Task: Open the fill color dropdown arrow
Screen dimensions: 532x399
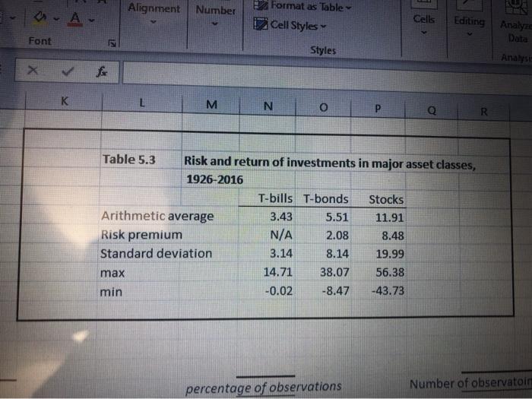Action: pyautogui.click(x=56, y=19)
